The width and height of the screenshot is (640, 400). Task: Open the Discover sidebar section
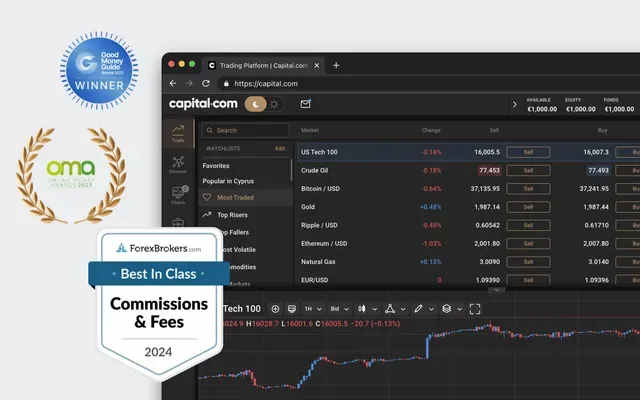[x=178, y=166]
